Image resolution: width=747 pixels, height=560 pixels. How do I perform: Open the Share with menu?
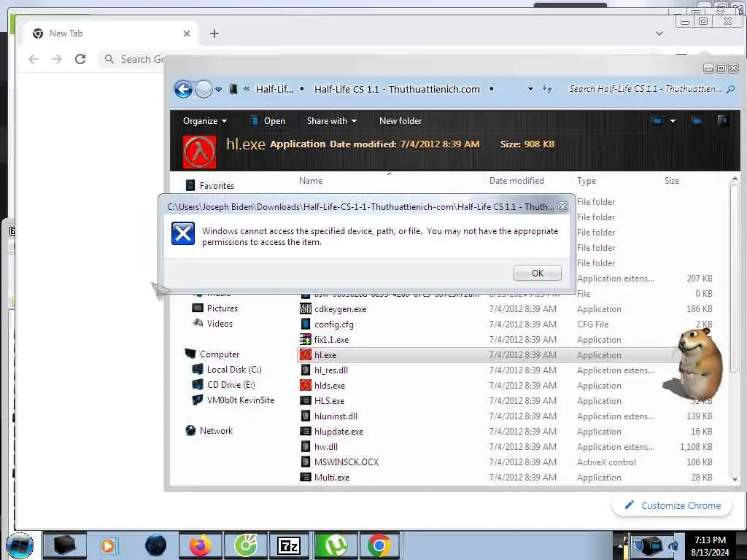coord(332,121)
